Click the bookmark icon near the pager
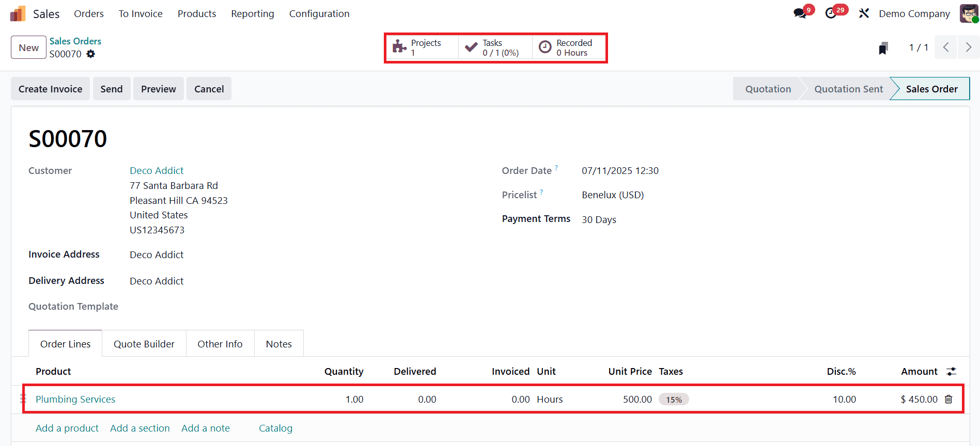Viewport: 980px width, 446px height. point(883,48)
